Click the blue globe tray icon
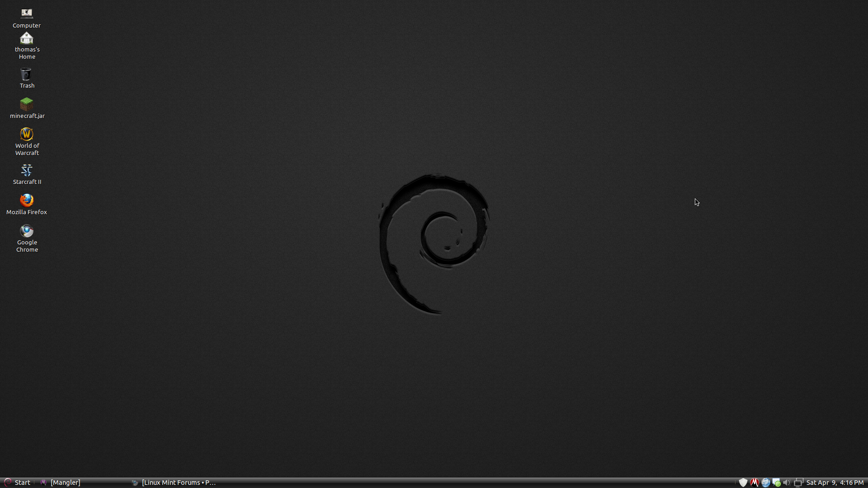The height and width of the screenshot is (488, 868). pyautogui.click(x=765, y=483)
